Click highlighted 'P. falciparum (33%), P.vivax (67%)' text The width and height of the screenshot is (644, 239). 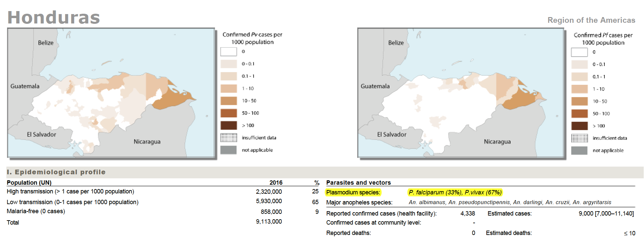coord(455,192)
